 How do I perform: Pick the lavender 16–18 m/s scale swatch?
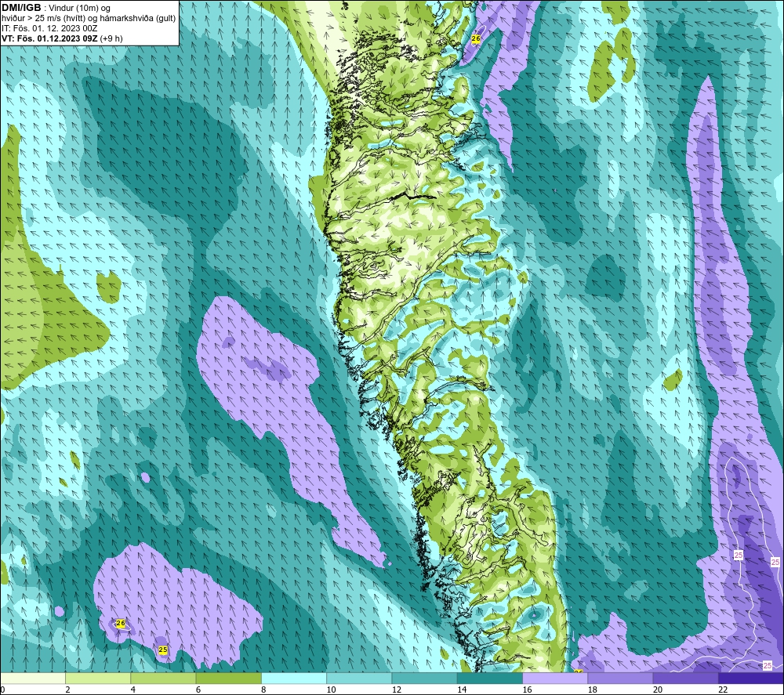click(555, 678)
